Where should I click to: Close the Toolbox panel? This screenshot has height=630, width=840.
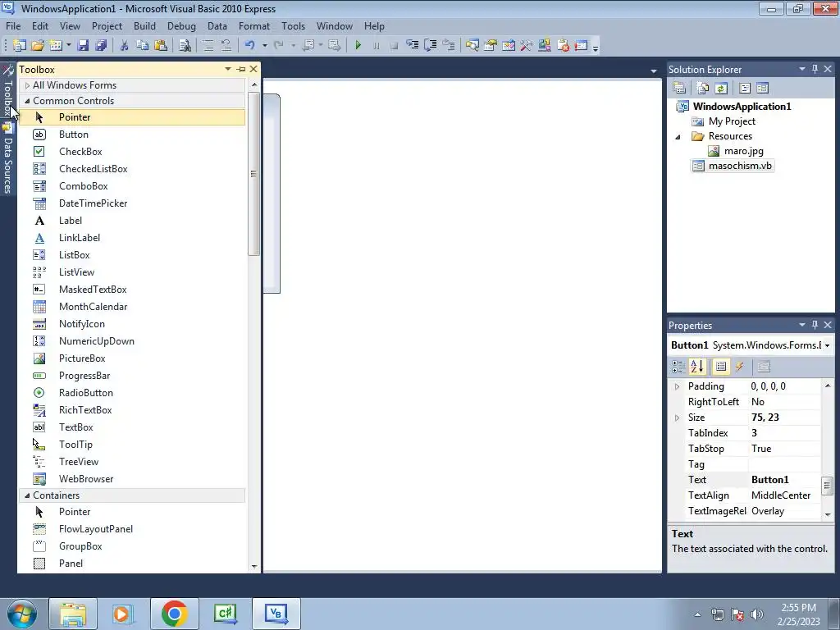253,69
